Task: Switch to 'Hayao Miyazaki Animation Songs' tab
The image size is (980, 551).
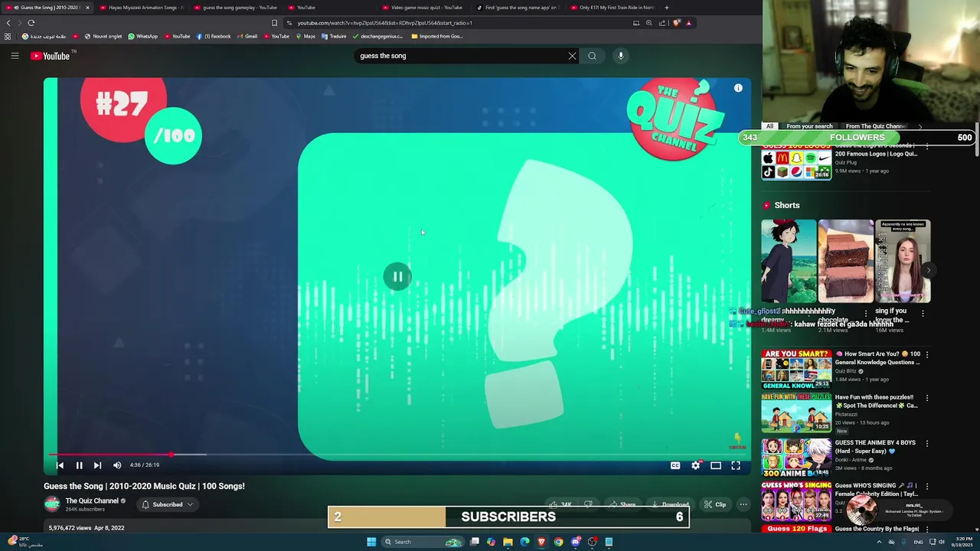Action: (x=141, y=8)
